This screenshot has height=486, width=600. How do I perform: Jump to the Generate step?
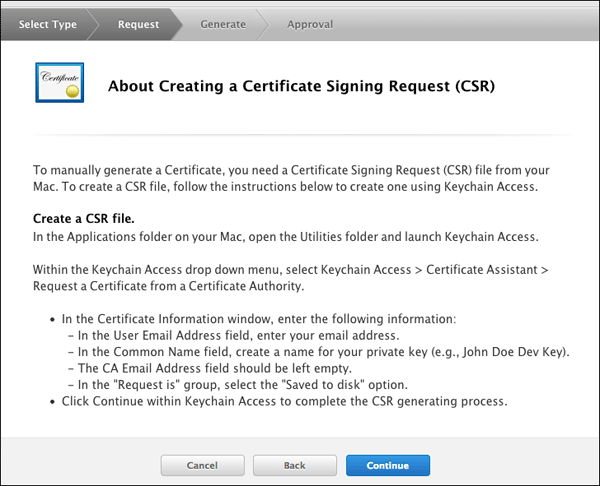[222, 24]
